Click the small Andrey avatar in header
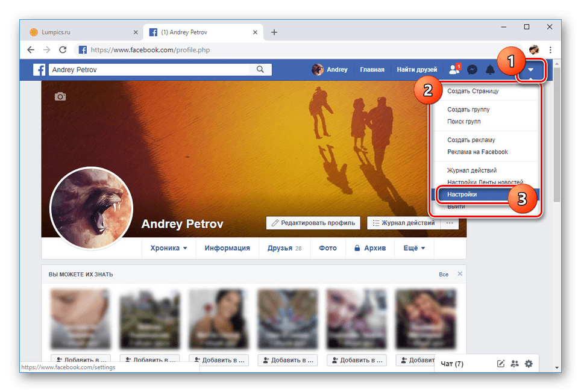Screen dimensions: 581x392 tap(318, 69)
